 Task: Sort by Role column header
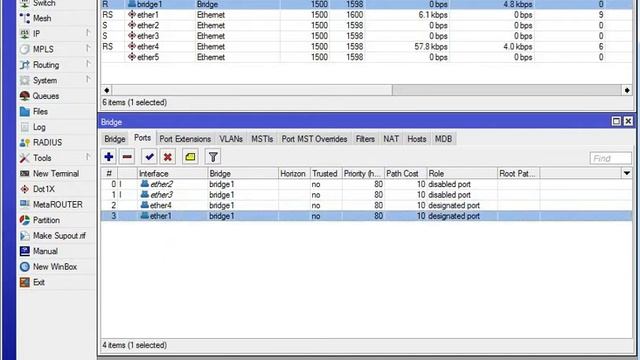(x=462, y=173)
